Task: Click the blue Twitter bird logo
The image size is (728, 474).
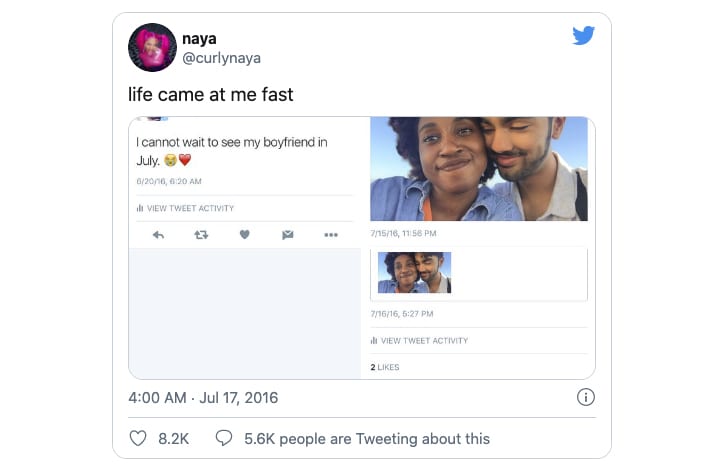Action: [584, 35]
